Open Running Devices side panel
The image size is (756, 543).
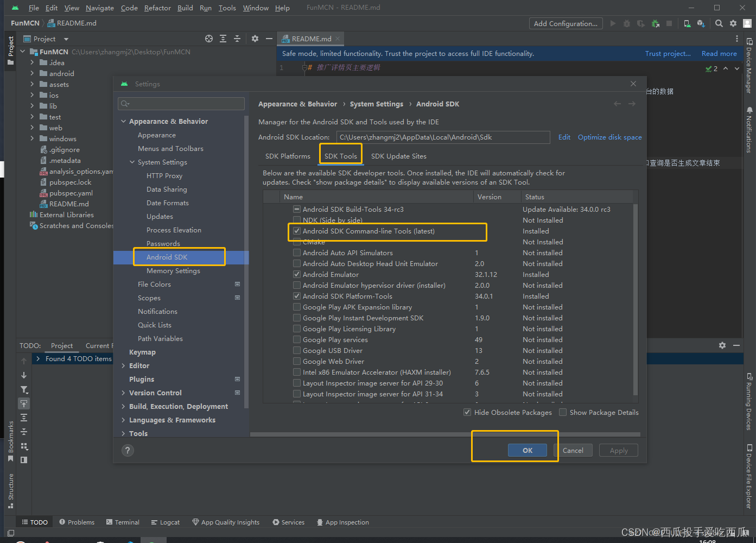coord(749,401)
